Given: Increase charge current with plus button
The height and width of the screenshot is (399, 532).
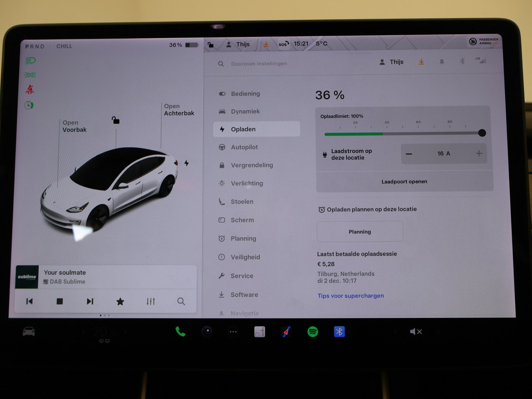Looking at the screenshot, I should pos(479,154).
